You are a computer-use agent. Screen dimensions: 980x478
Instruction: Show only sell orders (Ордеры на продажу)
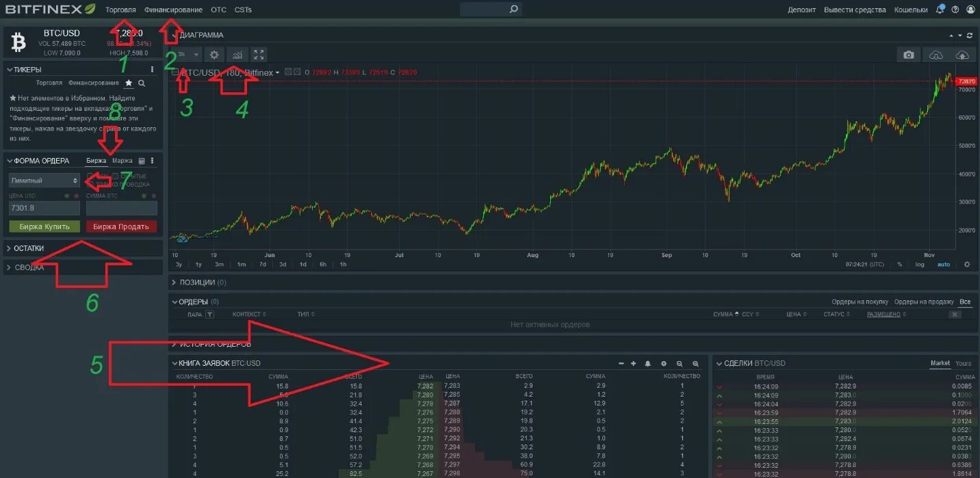pos(924,302)
